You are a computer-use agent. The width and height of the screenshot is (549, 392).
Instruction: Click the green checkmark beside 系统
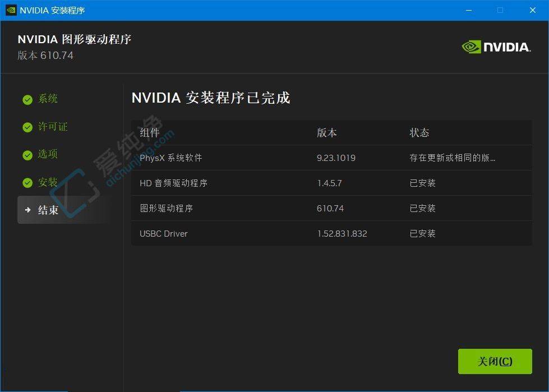tap(27, 100)
